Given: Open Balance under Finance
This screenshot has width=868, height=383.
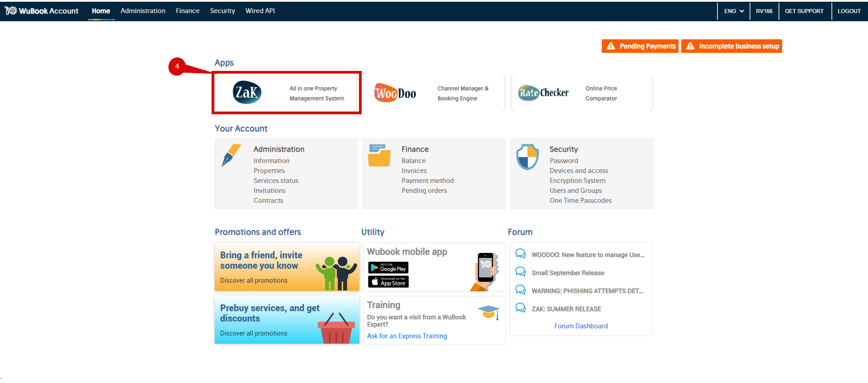Looking at the screenshot, I should [x=414, y=161].
